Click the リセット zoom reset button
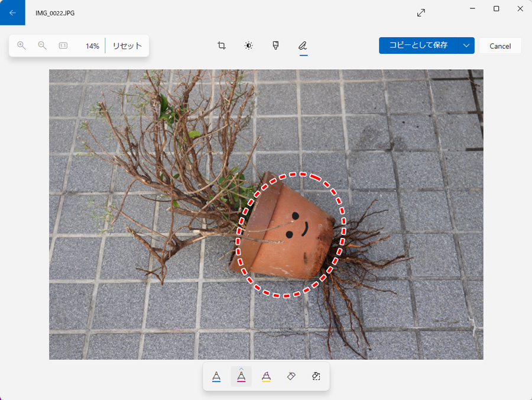Image resolution: width=532 pixels, height=400 pixels. 127,46
